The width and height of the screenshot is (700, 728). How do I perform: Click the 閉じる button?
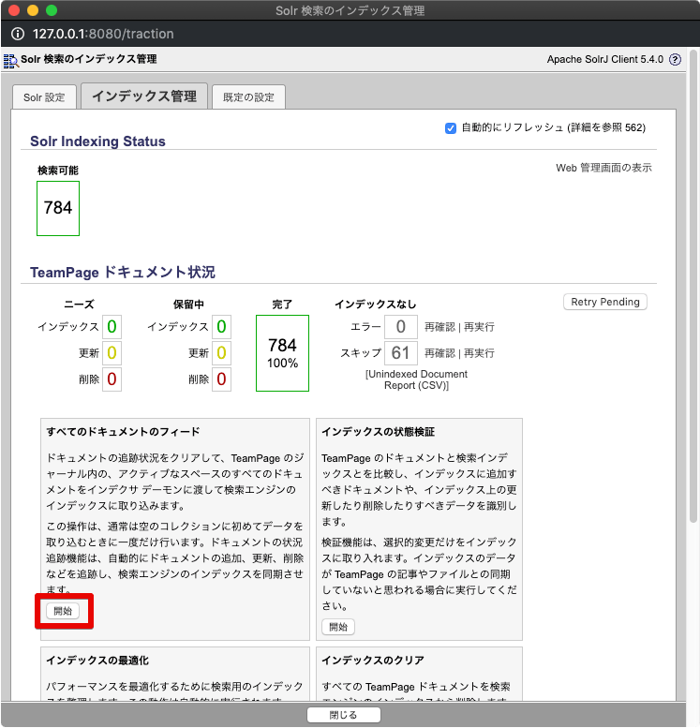(344, 715)
